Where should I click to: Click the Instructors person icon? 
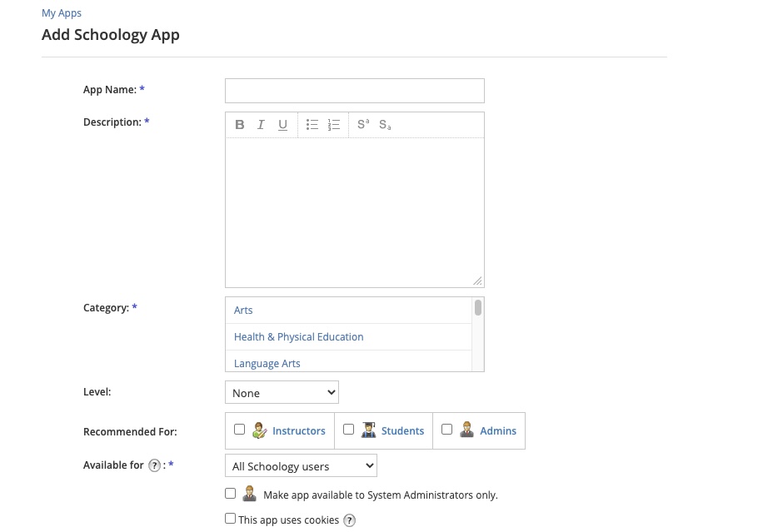[x=260, y=430]
